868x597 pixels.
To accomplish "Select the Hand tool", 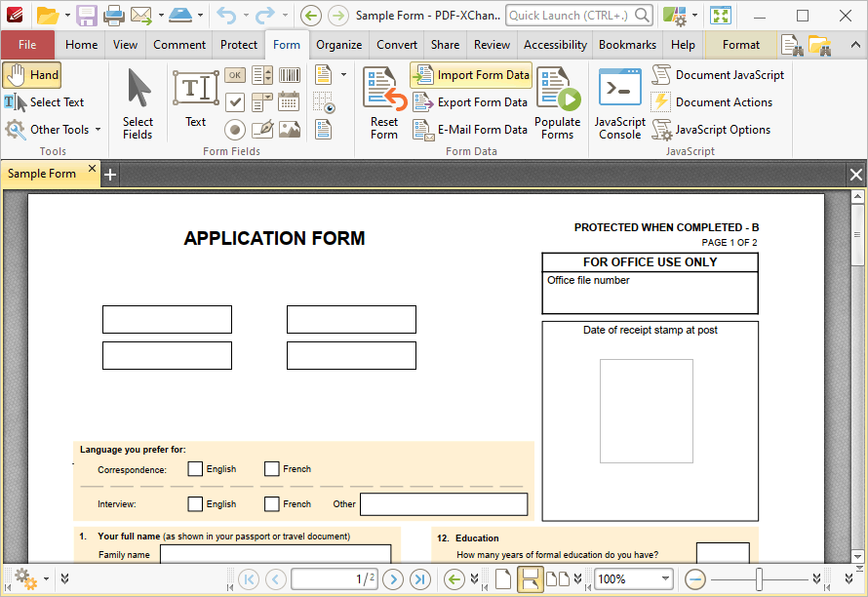I will 31,75.
